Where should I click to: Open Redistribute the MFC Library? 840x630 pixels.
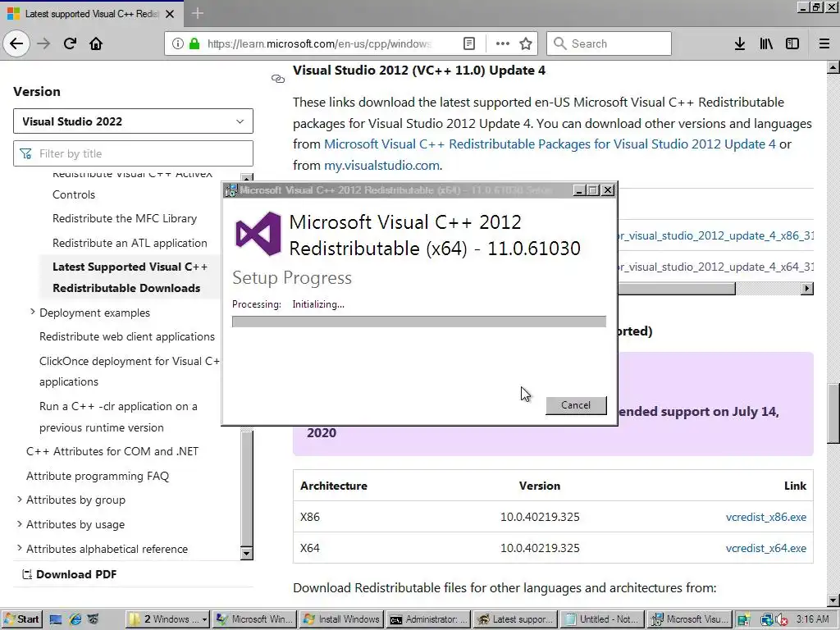click(x=125, y=218)
